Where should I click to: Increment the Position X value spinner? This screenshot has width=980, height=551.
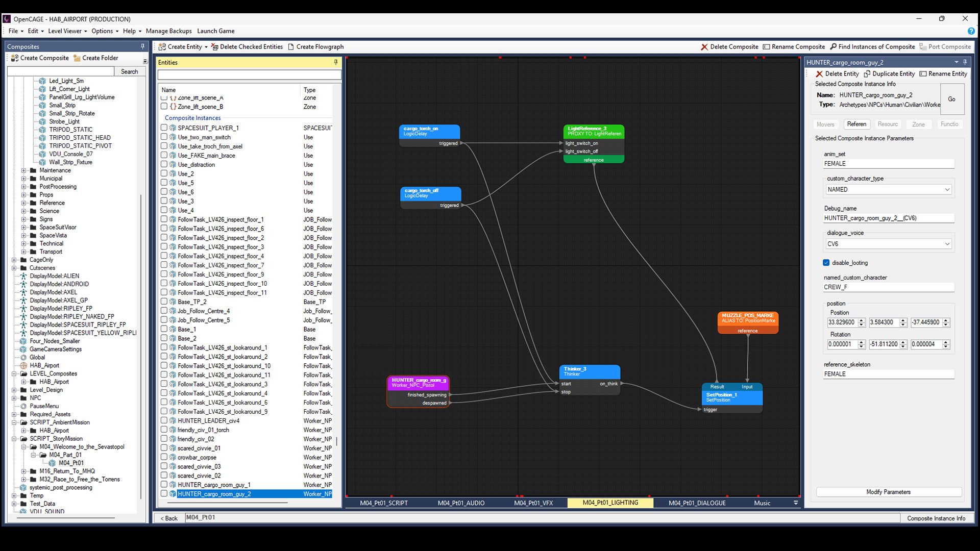point(862,320)
